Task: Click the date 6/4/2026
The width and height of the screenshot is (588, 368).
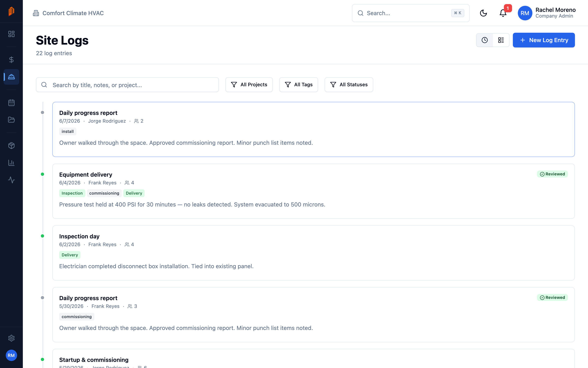Action: pos(70,183)
